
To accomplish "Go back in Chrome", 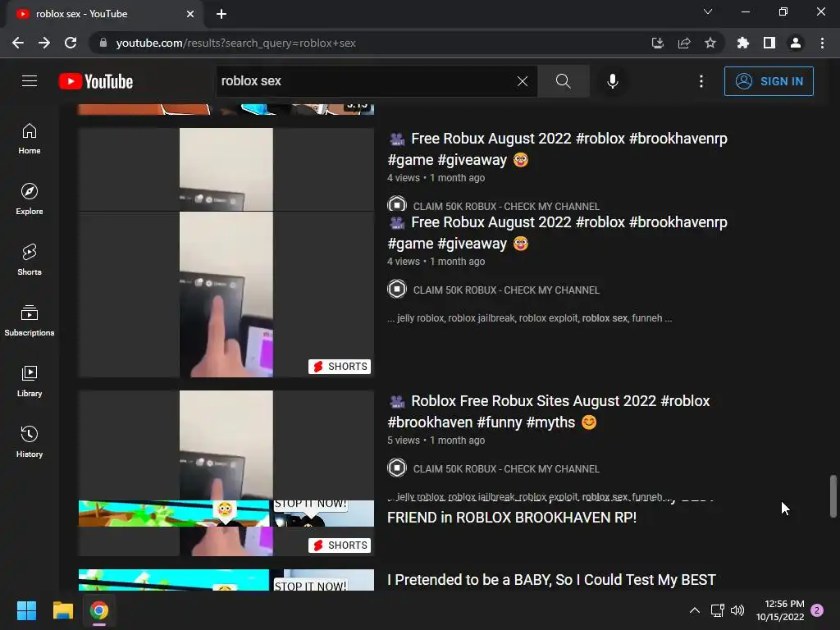I will click(x=18, y=43).
